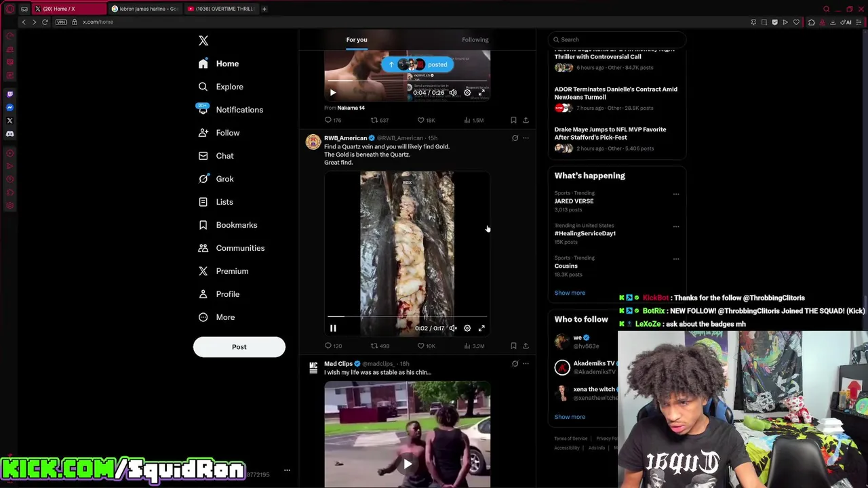868x488 pixels.
Task: Open the Cousins trending topic
Action: [566, 266]
